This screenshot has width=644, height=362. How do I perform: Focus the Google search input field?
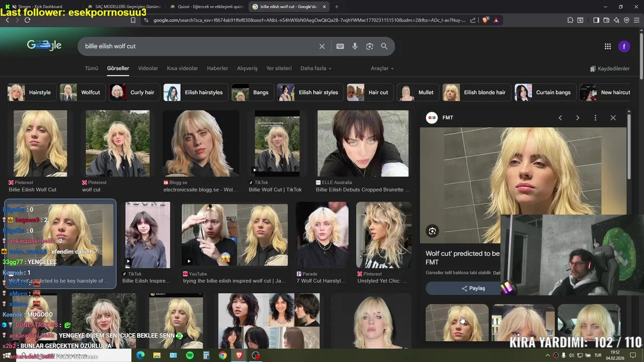coord(199,46)
